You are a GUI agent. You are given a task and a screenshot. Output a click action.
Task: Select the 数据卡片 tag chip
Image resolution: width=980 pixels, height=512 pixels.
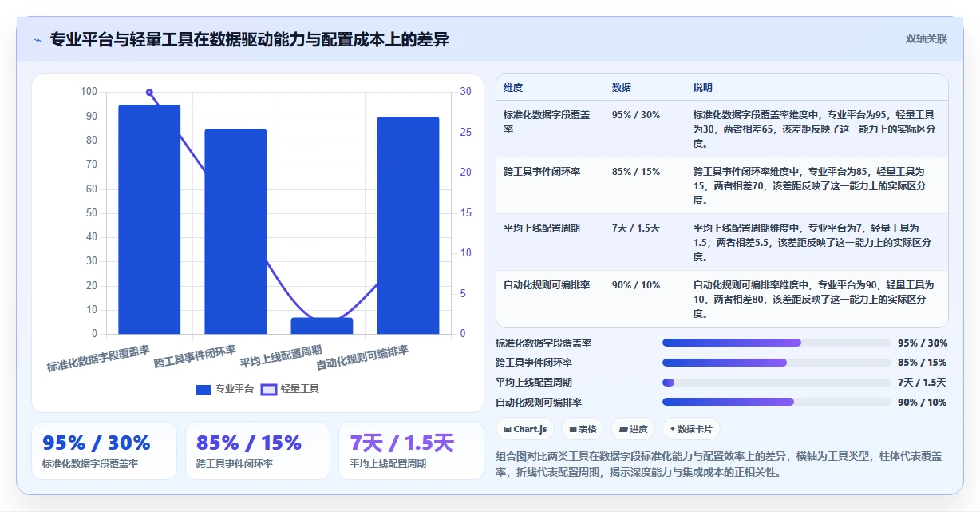coord(690,429)
